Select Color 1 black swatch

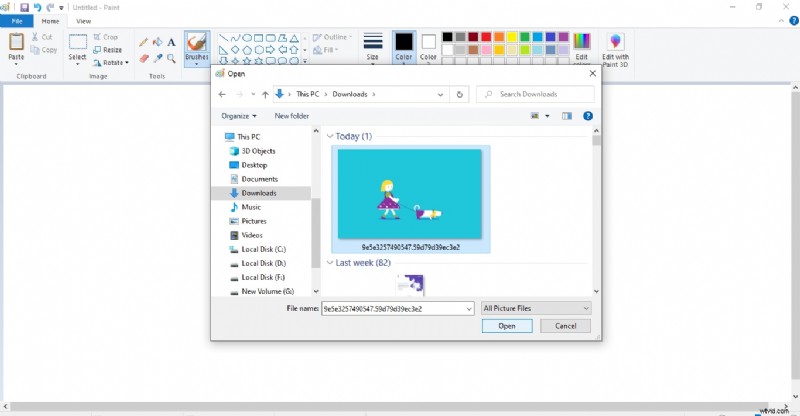404,47
